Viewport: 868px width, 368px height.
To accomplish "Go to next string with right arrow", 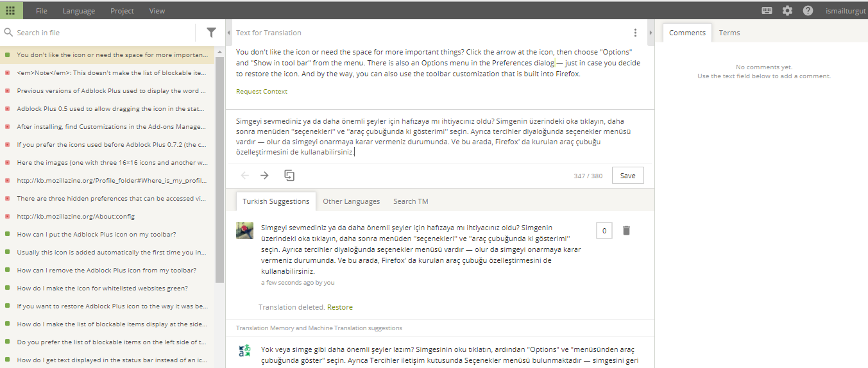I will [264, 175].
